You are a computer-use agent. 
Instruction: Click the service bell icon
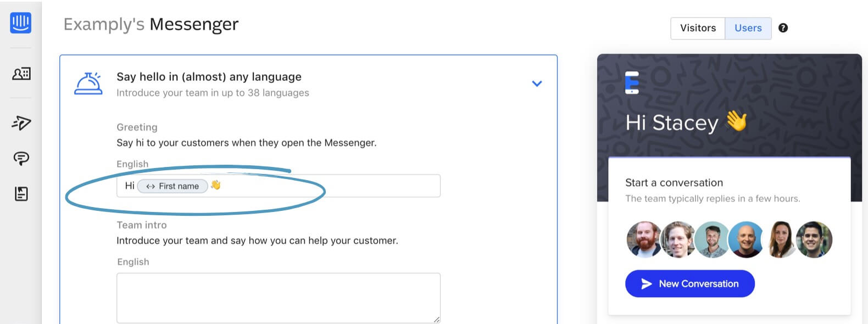[88, 84]
